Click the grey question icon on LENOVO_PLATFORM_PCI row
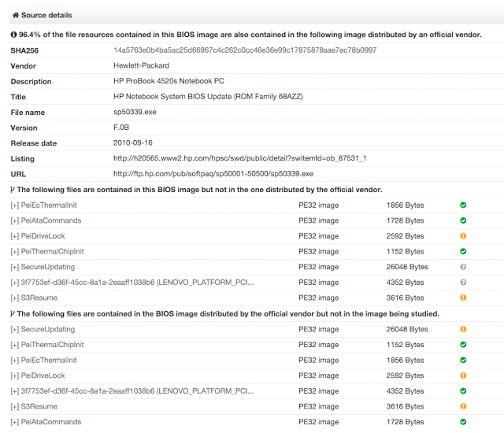The height and width of the screenshot is (433, 504). (463, 283)
